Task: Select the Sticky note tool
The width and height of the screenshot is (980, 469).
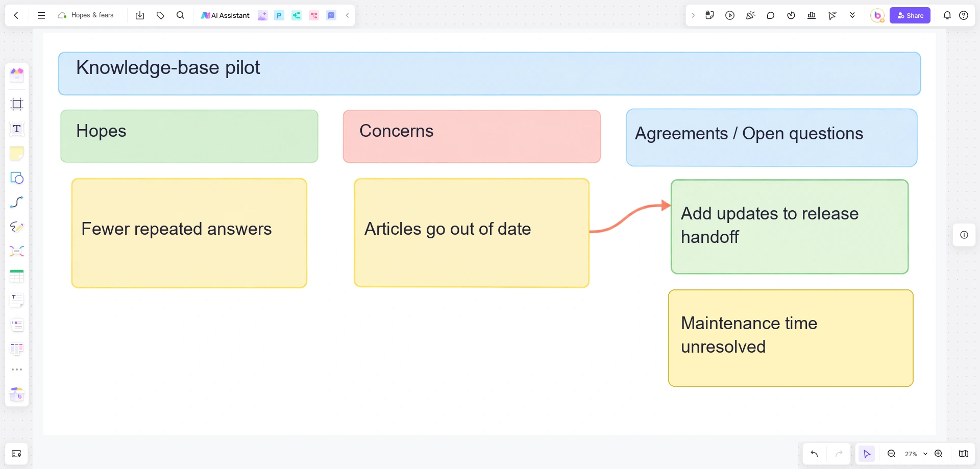Action: pyautogui.click(x=17, y=153)
